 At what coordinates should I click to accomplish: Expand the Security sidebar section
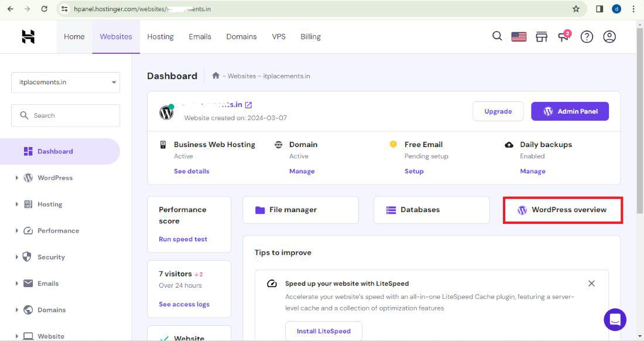(x=17, y=257)
